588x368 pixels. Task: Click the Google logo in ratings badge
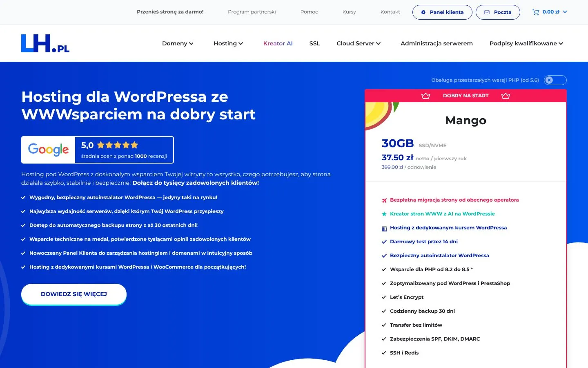coord(49,150)
